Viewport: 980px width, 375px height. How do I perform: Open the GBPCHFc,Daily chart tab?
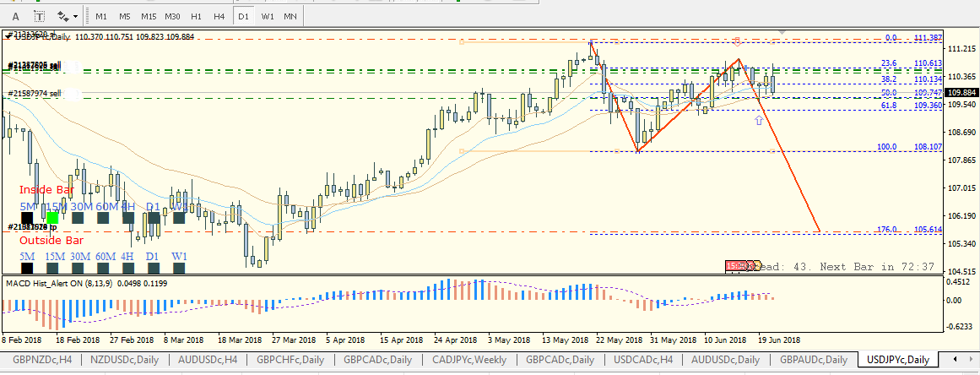click(290, 360)
